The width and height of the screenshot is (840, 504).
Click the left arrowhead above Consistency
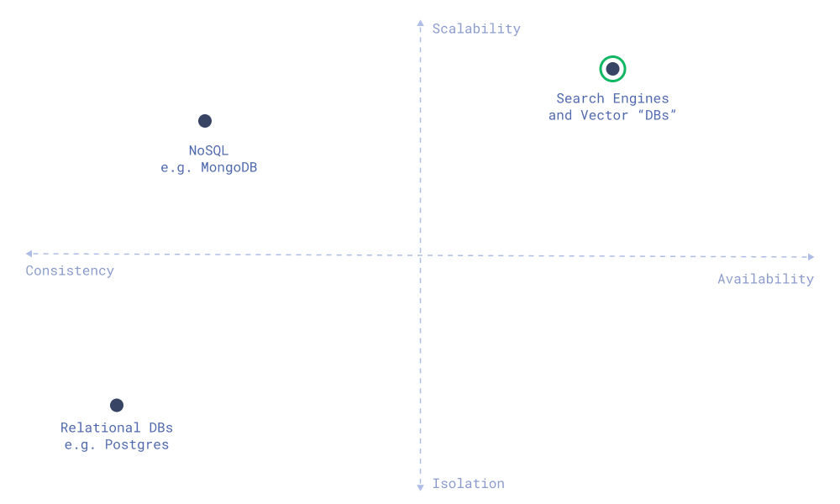coord(29,253)
